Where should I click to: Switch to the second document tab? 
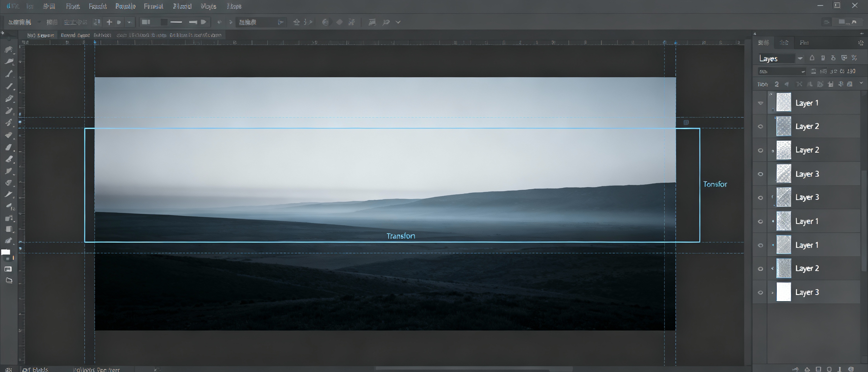tap(75, 35)
